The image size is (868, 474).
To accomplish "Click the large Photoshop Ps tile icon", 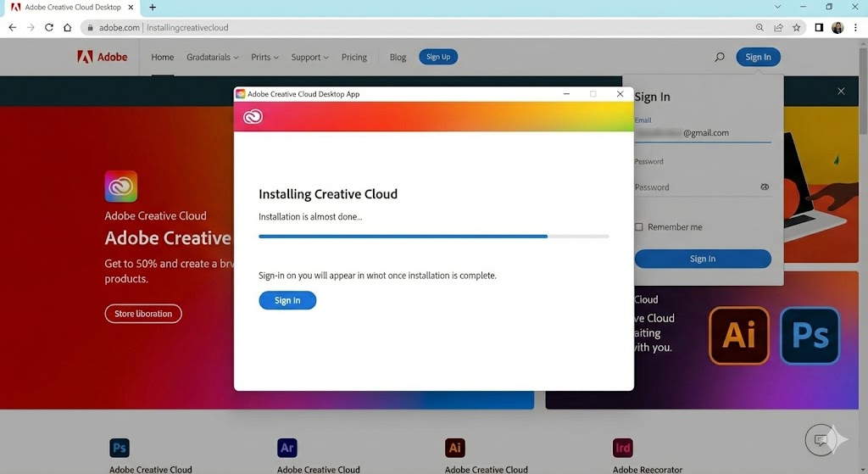I will (810, 336).
